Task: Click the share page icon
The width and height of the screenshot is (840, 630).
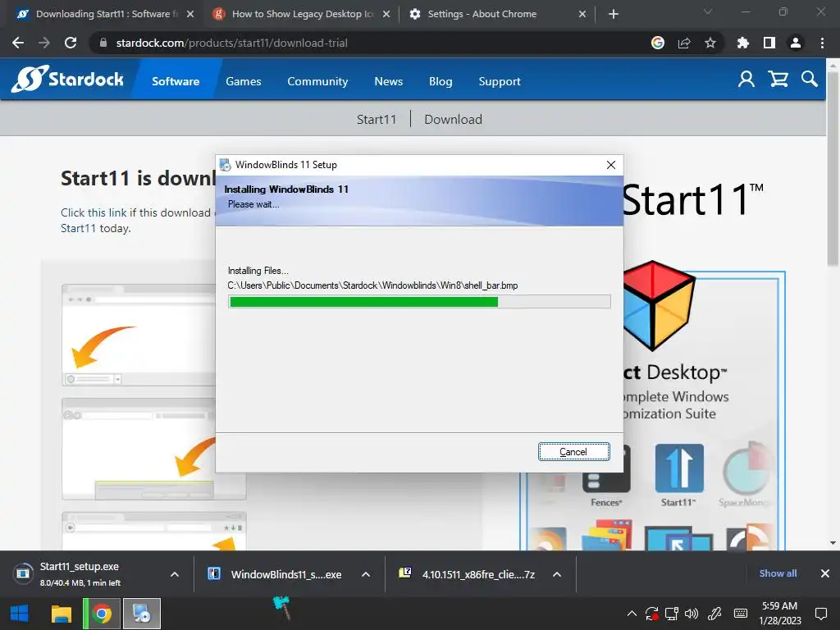Action: pyautogui.click(x=684, y=43)
